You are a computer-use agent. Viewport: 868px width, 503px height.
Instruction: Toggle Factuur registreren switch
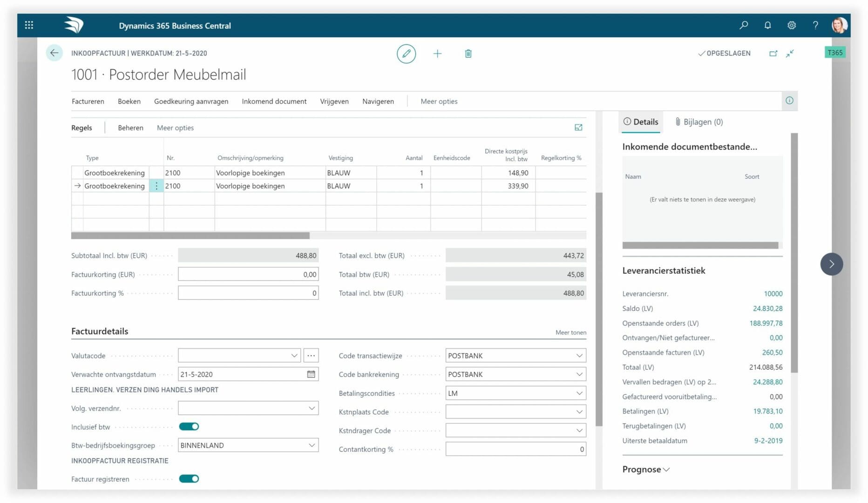tap(189, 479)
